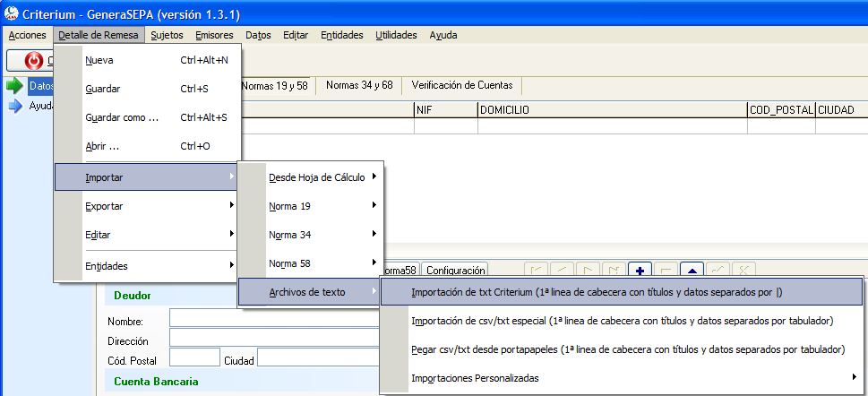This screenshot has width=868, height=396.
Task: Select the Datos item in left sidebar
Action: coord(39,86)
